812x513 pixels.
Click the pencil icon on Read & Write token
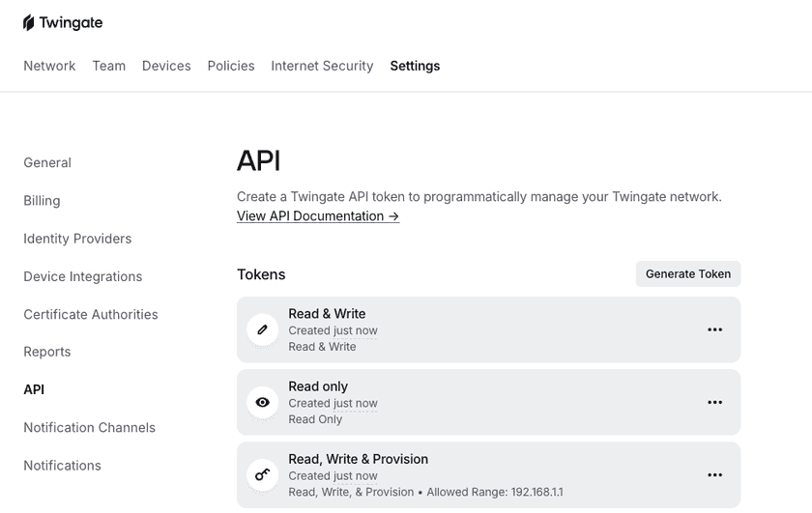(263, 329)
